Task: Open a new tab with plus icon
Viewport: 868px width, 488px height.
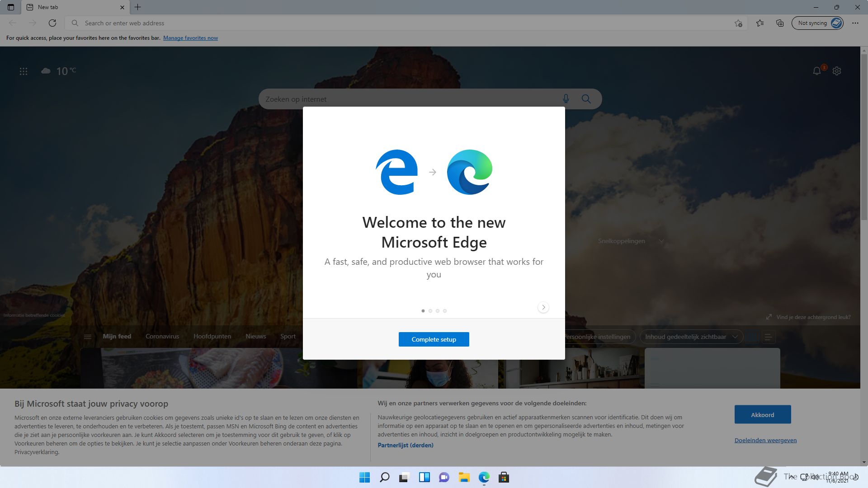Action: 138,7
